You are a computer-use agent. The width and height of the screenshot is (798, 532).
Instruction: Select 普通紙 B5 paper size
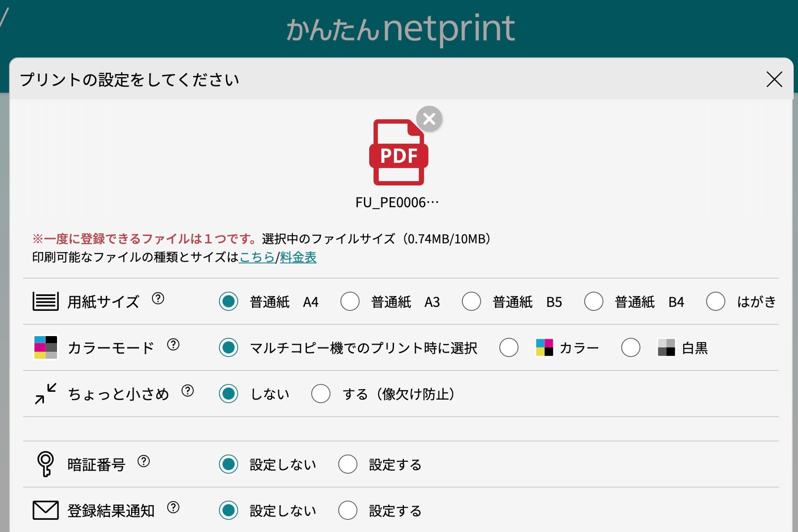tap(471, 301)
